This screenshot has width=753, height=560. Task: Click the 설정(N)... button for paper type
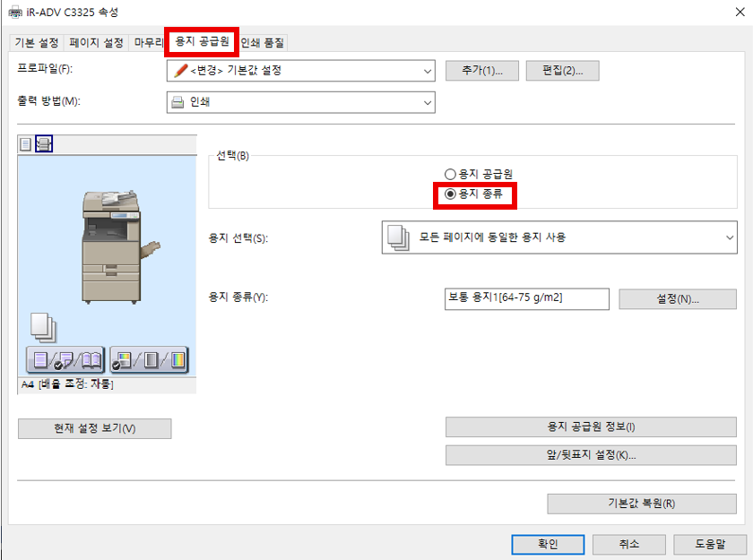[677, 298]
